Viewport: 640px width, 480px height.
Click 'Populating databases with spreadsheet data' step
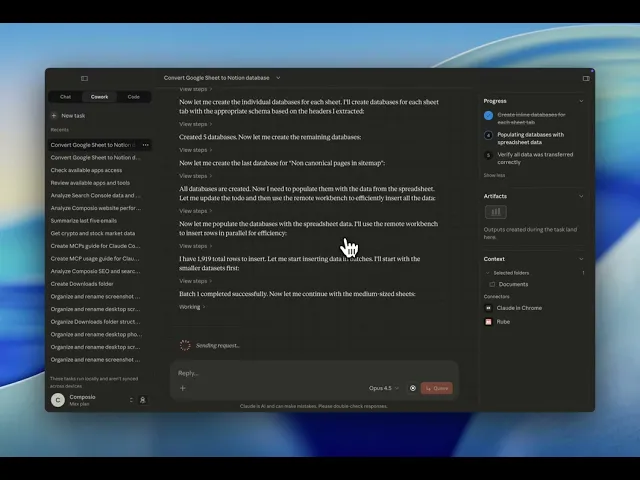[531, 138]
